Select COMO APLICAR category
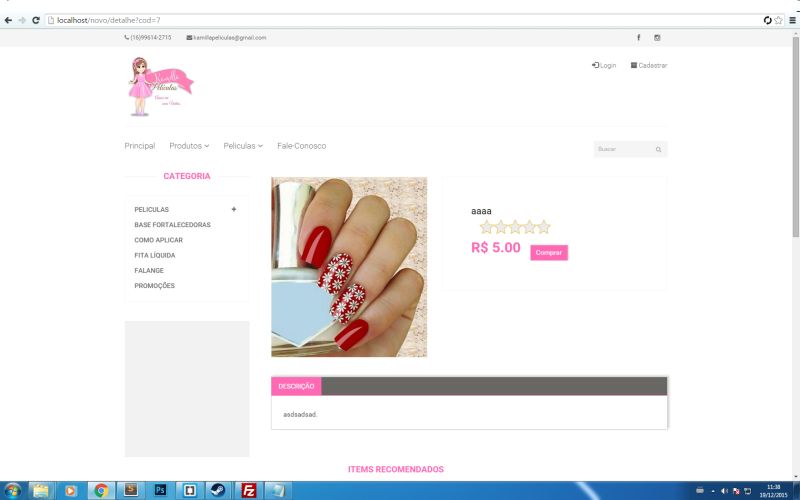Image resolution: width=800 pixels, height=500 pixels. 159,240
